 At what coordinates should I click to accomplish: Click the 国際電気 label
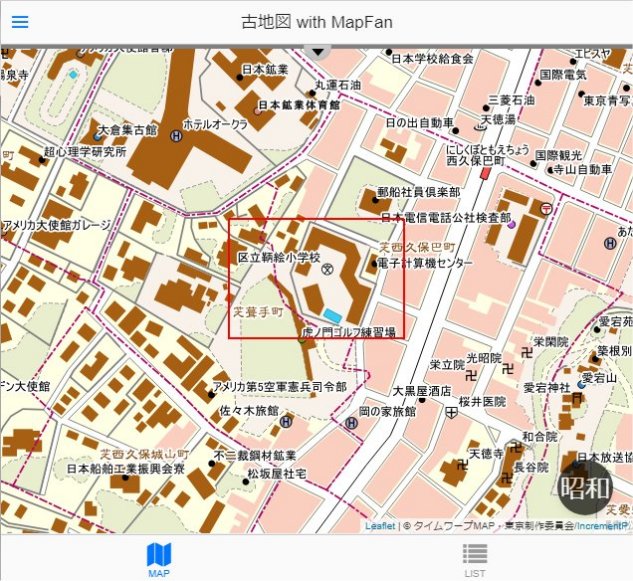tap(563, 74)
